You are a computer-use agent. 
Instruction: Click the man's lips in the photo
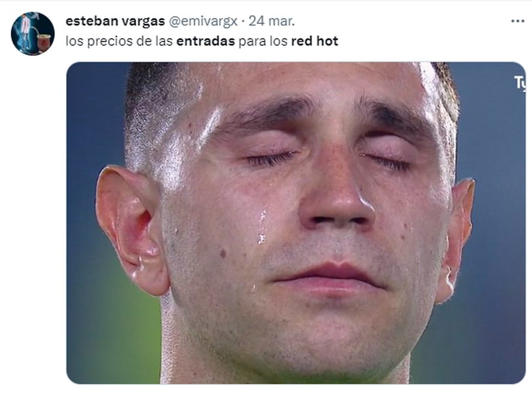coord(330,276)
